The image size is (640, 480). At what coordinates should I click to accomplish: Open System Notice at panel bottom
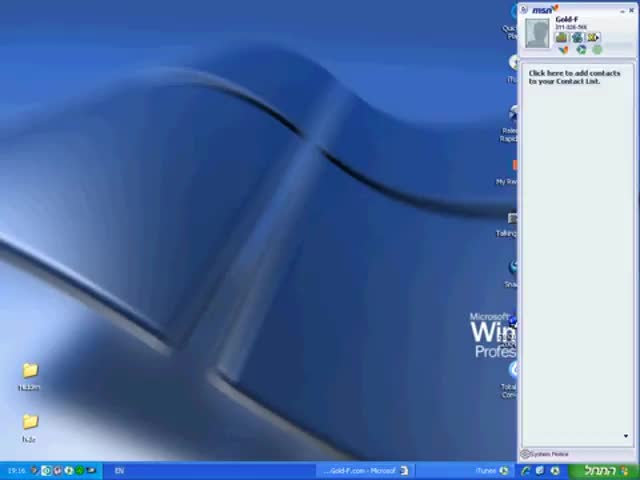[x=549, y=454]
